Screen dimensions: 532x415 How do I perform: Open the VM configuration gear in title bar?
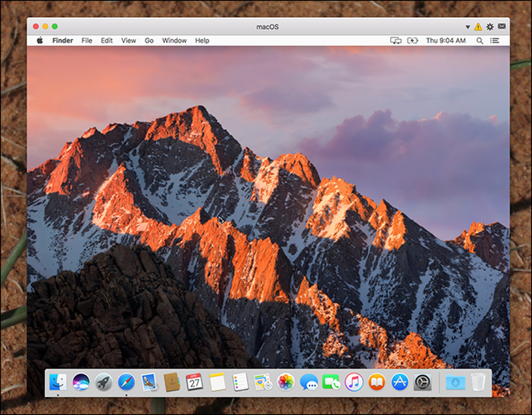pyautogui.click(x=490, y=27)
